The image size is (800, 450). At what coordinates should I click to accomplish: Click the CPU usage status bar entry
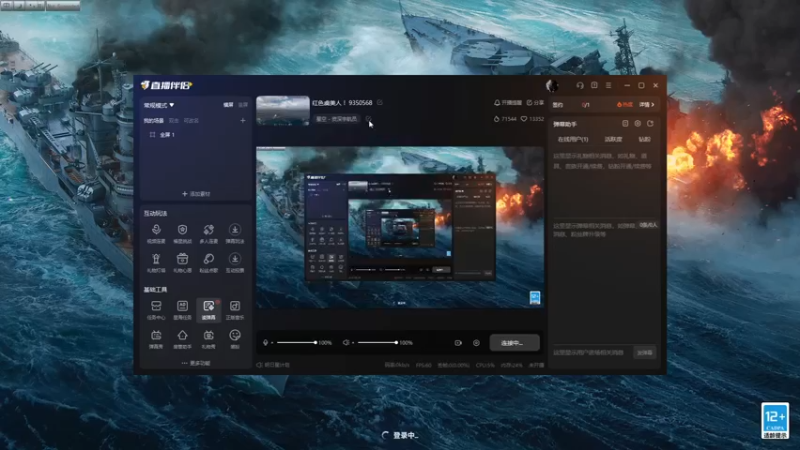pyautogui.click(x=485, y=365)
